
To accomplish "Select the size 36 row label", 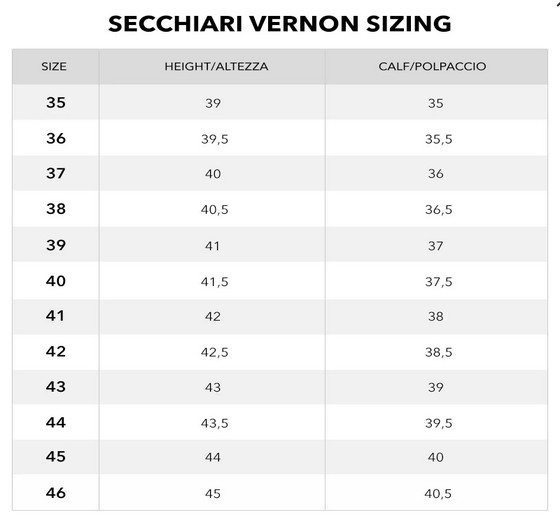I will pos(56,138).
